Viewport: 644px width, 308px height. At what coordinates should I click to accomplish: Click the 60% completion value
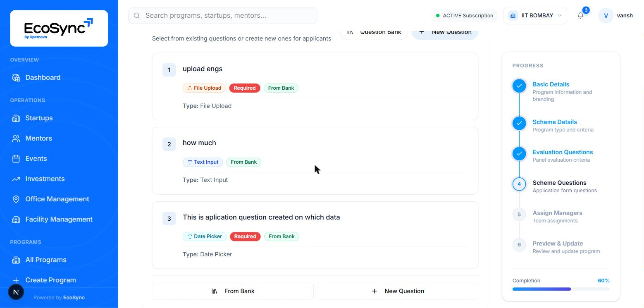pos(603,281)
